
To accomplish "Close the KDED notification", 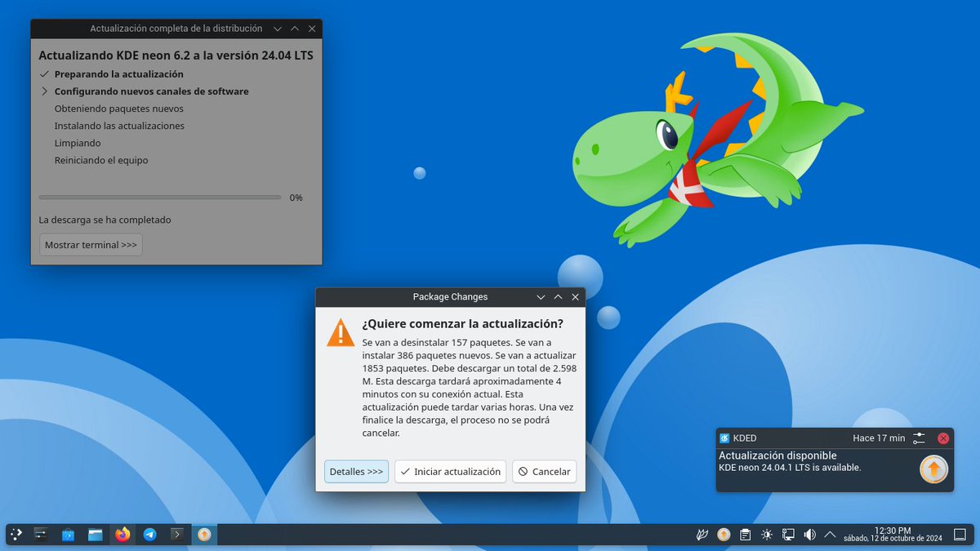I will 943,438.
